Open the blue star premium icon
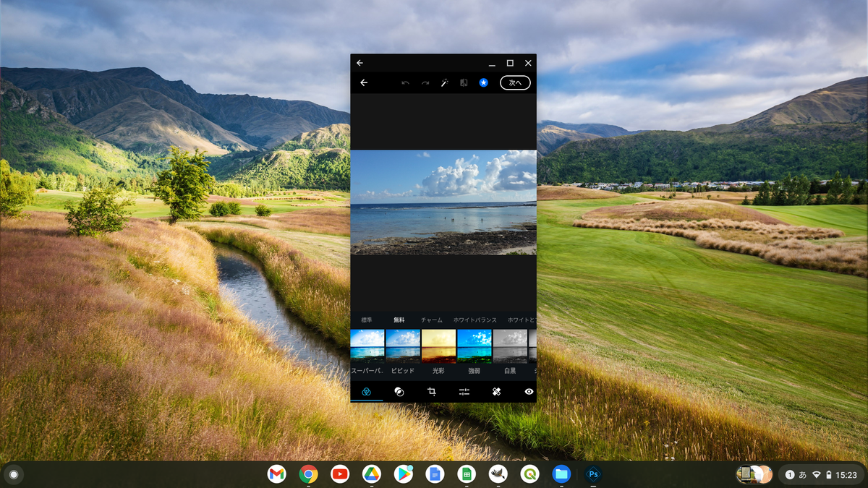The image size is (868, 488). (x=484, y=83)
